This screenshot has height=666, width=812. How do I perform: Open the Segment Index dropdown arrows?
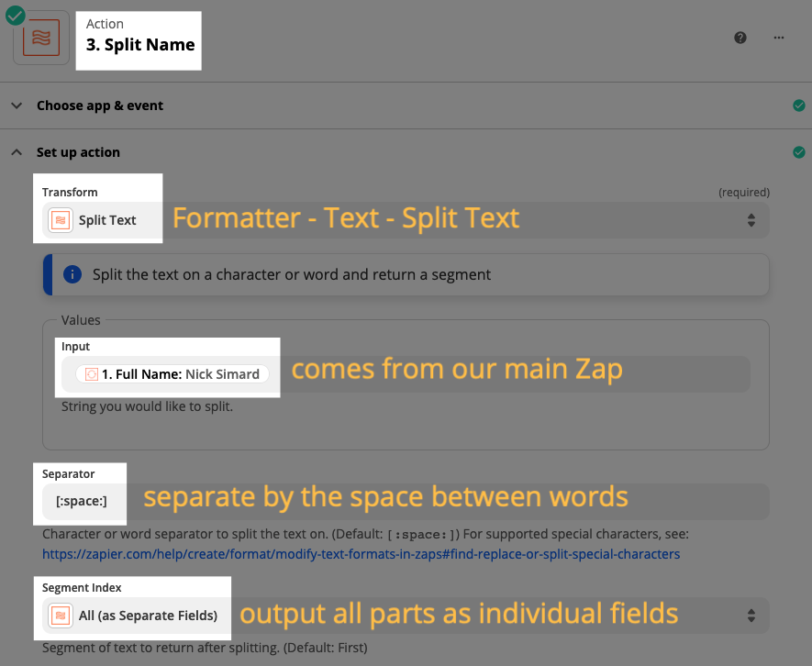[751, 616]
